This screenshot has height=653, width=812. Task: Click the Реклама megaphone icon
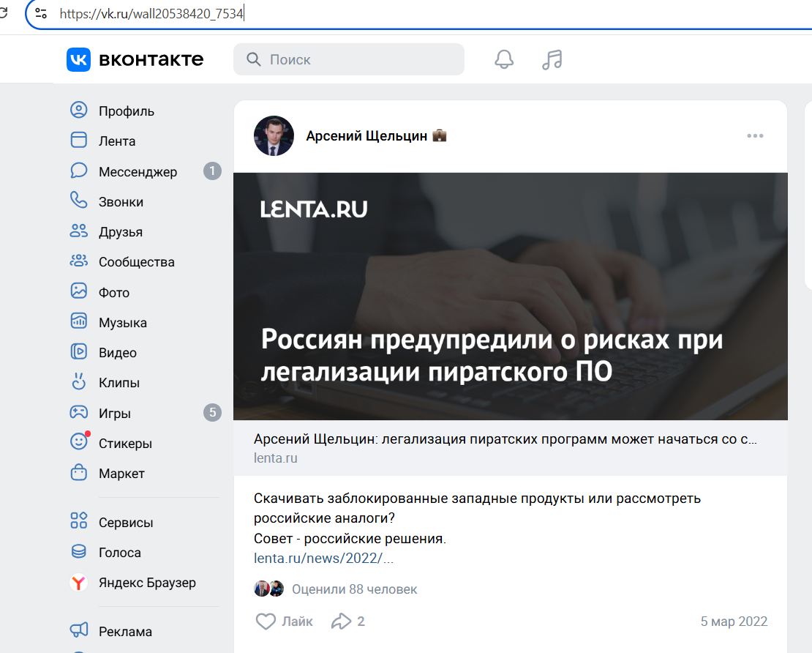point(79,631)
